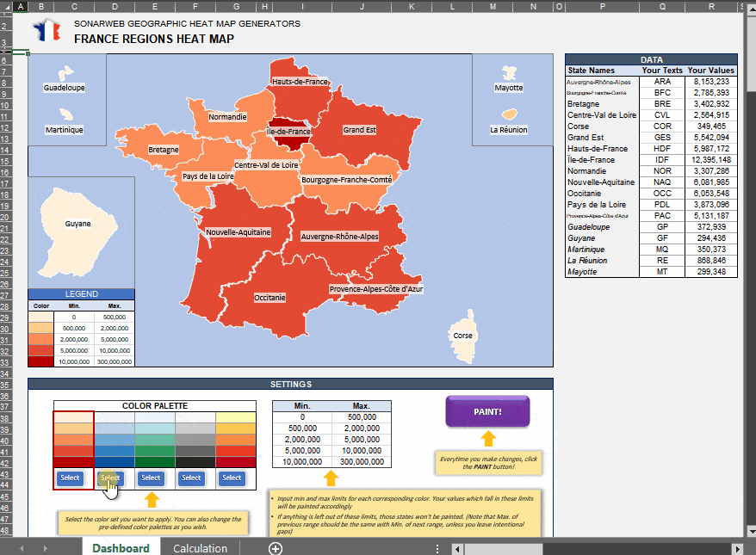This screenshot has width=756, height=555.
Task: Click the dark green swatch in third palette
Action: (155, 461)
